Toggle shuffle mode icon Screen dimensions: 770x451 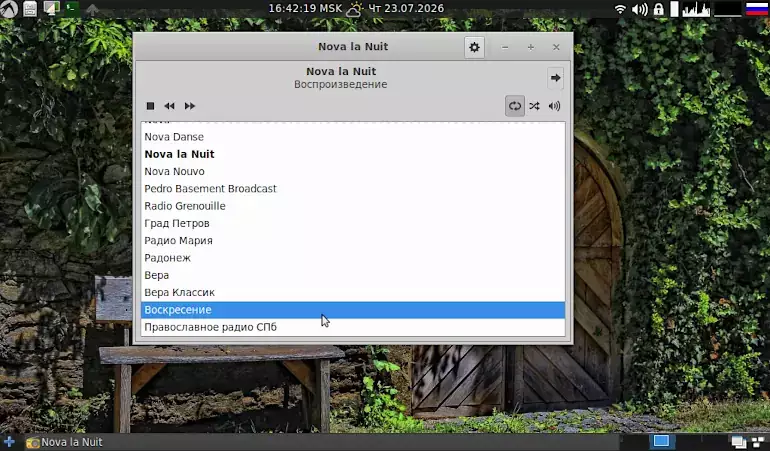534,106
